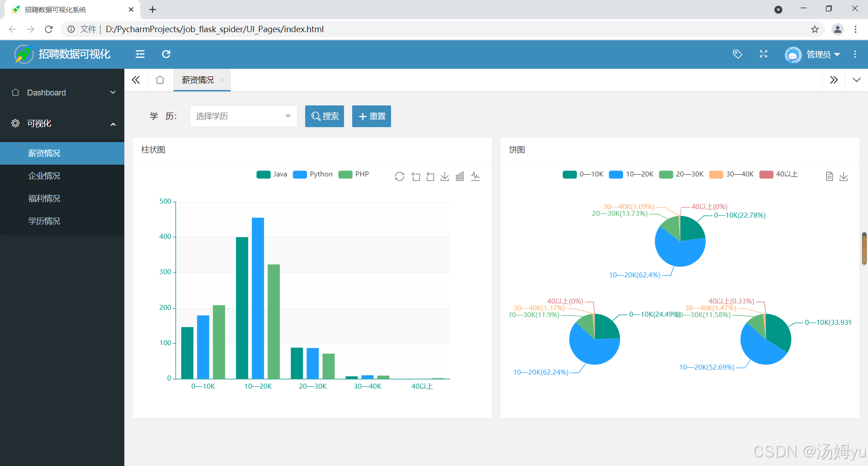Viewport: 868px width, 466px height.
Task: Click the home tab icon
Action: (160, 80)
